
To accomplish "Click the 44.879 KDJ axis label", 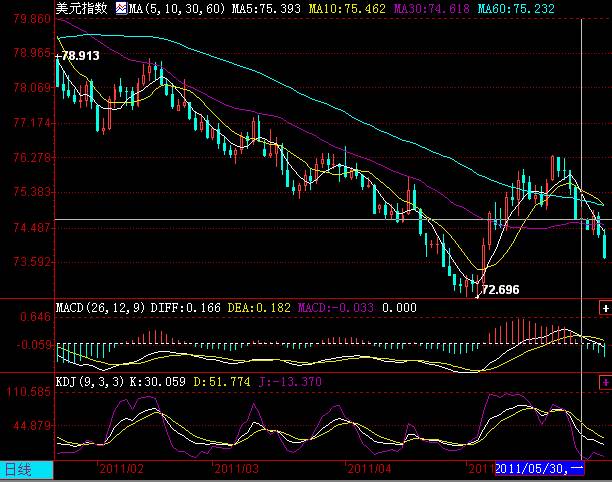I will [32, 425].
